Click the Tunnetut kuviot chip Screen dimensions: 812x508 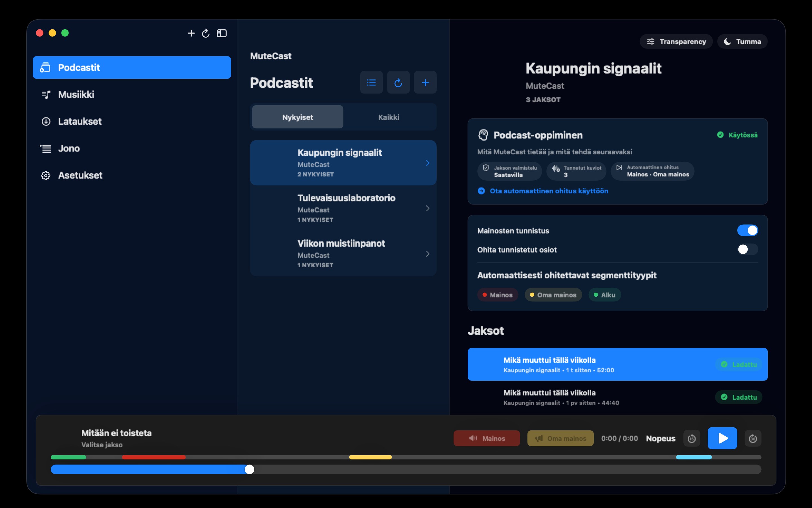click(576, 171)
